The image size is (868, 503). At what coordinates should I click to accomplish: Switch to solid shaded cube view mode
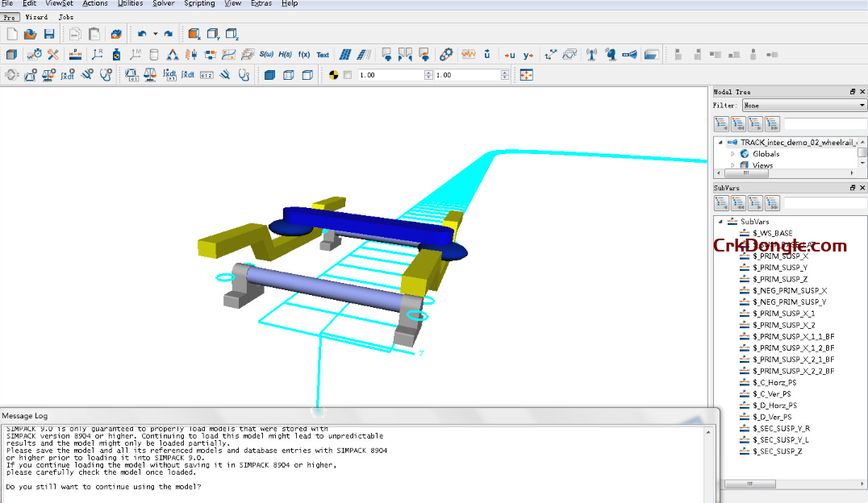(269, 75)
